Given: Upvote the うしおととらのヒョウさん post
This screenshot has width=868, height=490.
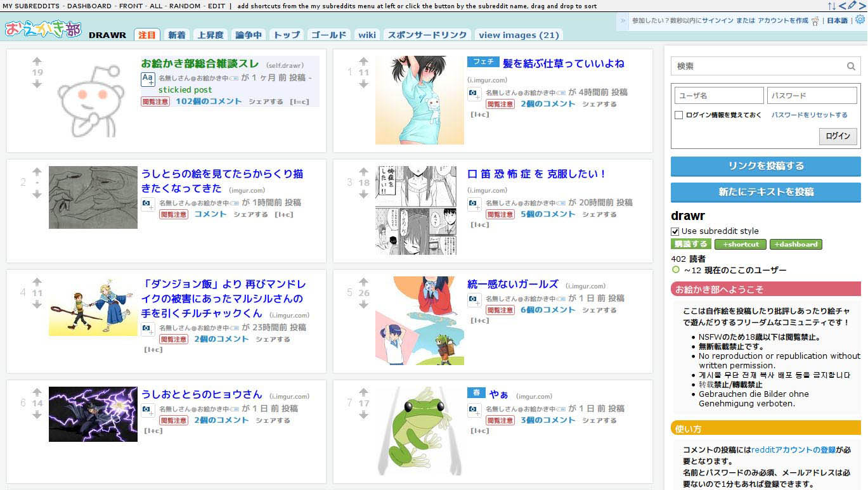Looking at the screenshot, I should tap(37, 392).
